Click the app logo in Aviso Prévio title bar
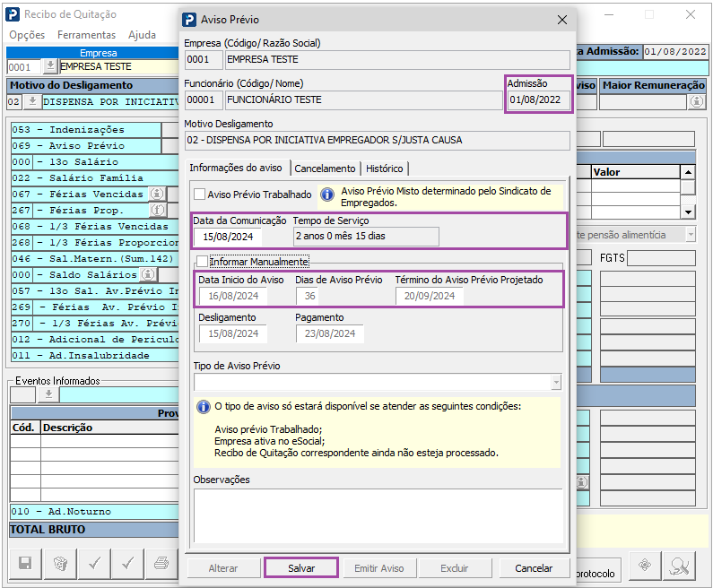 (189, 20)
